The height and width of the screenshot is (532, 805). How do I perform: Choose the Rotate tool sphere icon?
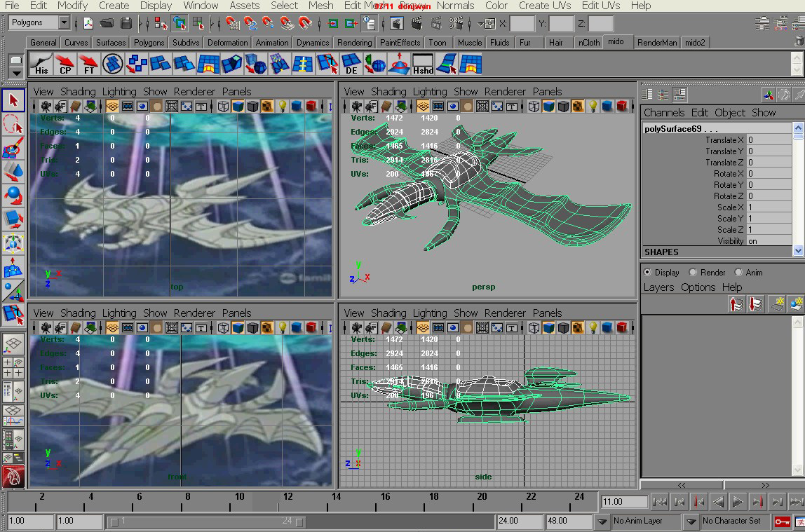pos(13,196)
